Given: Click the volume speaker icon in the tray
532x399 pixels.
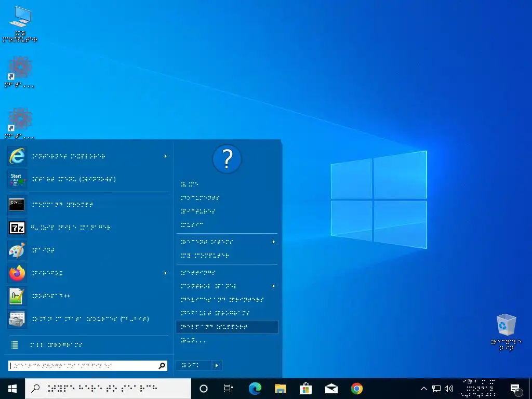Looking at the screenshot, I should 449,389.
